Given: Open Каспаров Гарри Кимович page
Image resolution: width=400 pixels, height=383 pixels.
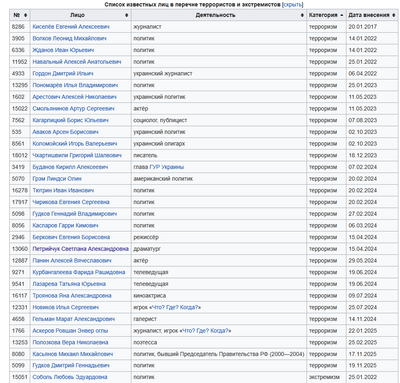Looking at the screenshot, I should pos(65,226).
